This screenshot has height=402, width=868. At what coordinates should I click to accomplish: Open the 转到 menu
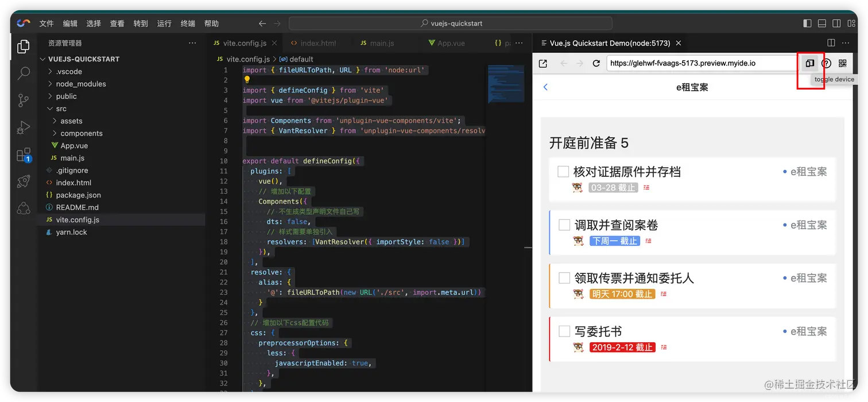click(x=141, y=24)
